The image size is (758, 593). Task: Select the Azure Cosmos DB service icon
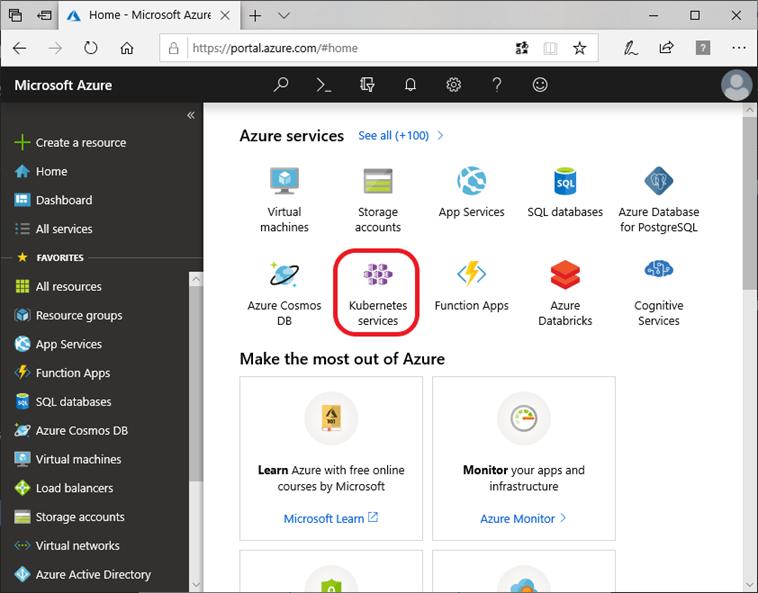(x=284, y=291)
